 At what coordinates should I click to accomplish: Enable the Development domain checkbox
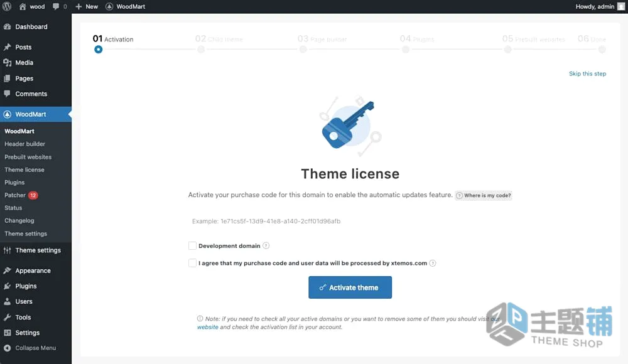coord(192,246)
